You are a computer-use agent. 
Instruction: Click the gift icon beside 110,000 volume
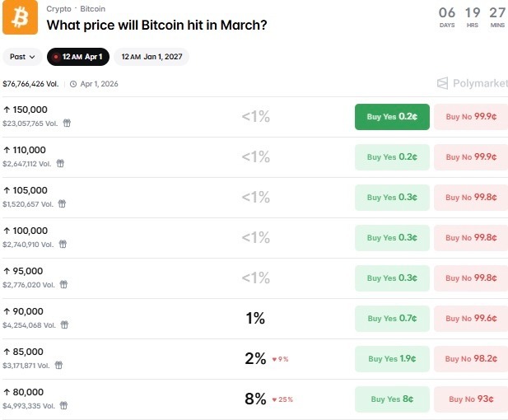coord(60,163)
